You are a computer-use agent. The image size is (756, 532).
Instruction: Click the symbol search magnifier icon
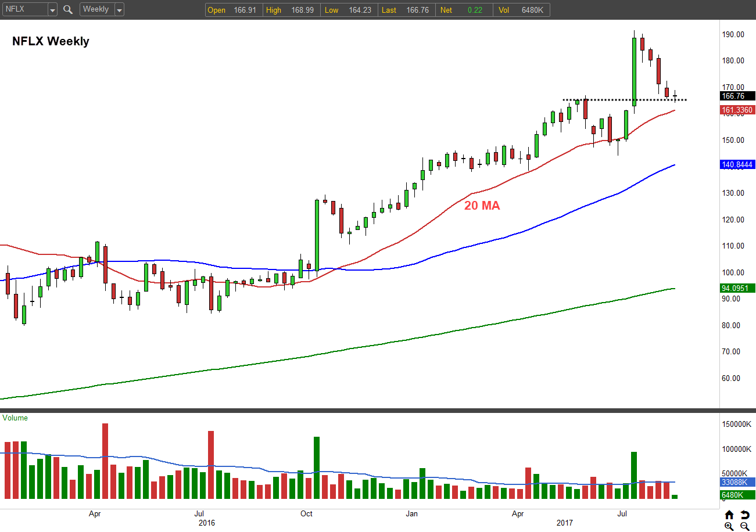coord(68,9)
